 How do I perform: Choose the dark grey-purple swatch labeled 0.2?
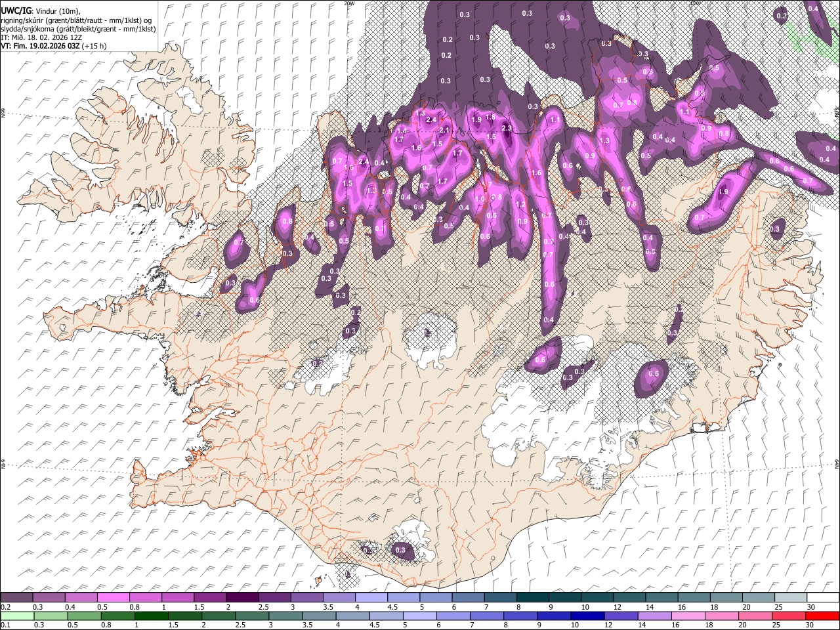tap(16, 598)
